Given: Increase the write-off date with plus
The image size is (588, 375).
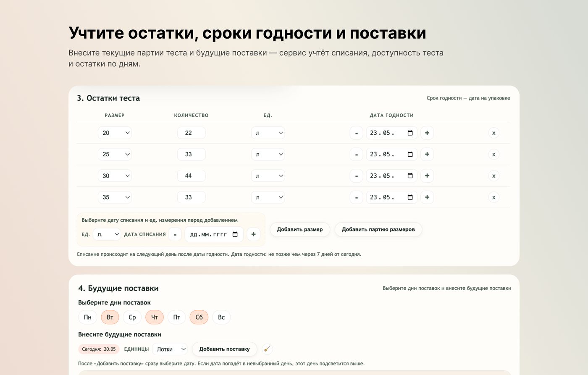Looking at the screenshot, I should point(253,234).
